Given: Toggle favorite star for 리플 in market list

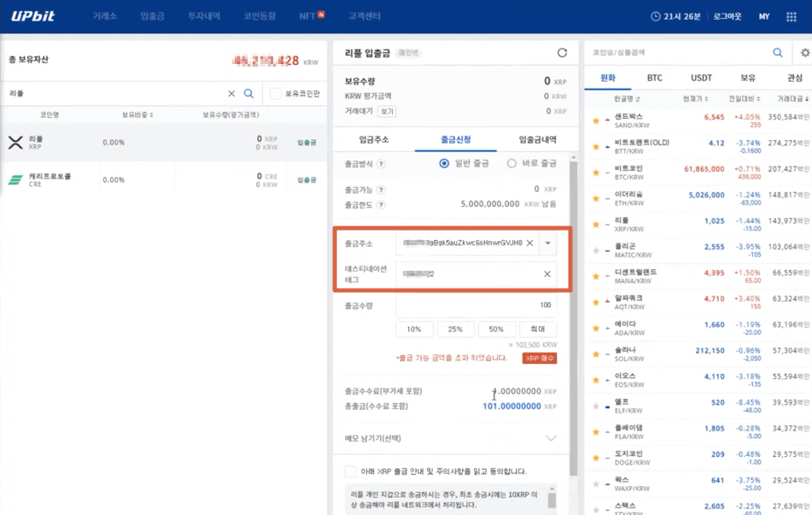Looking at the screenshot, I should [596, 225].
